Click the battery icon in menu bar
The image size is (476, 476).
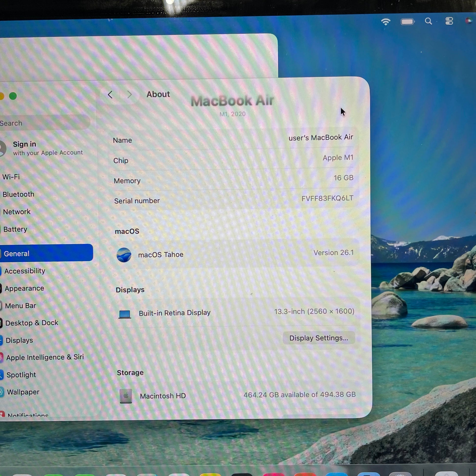click(407, 22)
